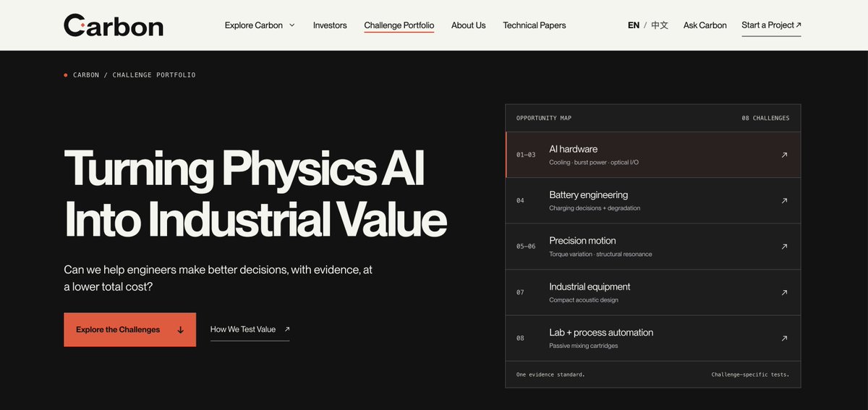Image resolution: width=868 pixels, height=410 pixels.
Task: Click the '01–03' challenge number label
Action: click(526, 155)
